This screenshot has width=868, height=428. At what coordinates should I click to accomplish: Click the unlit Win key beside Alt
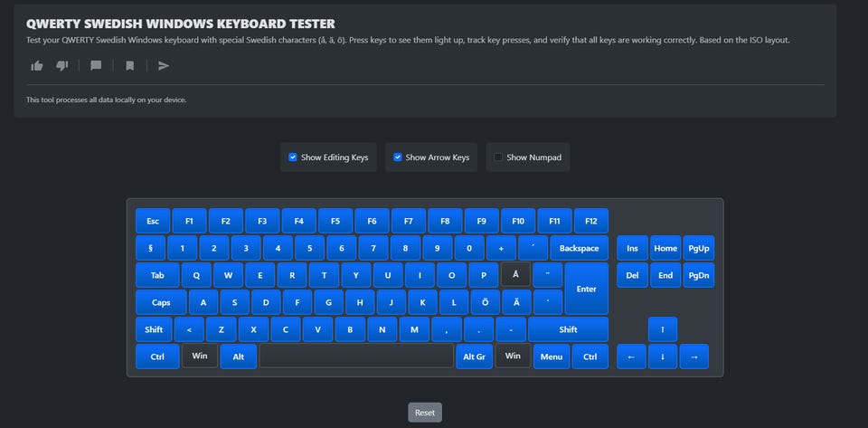click(x=200, y=356)
